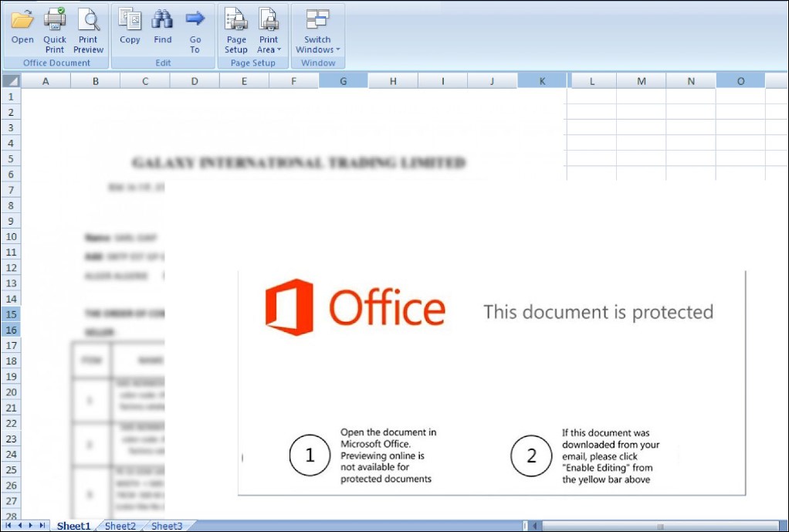Select row 14 header
Image resolution: width=789 pixels, height=532 pixels.
point(11,299)
